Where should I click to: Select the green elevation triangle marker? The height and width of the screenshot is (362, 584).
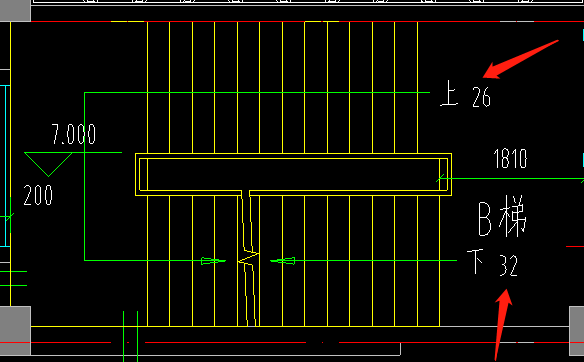pos(48,164)
